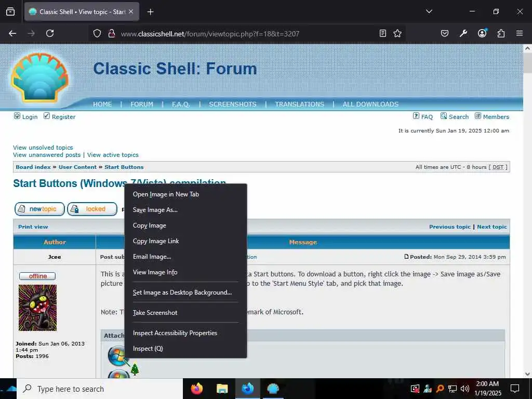Select Copy Image in the context menu

[x=185, y=225]
